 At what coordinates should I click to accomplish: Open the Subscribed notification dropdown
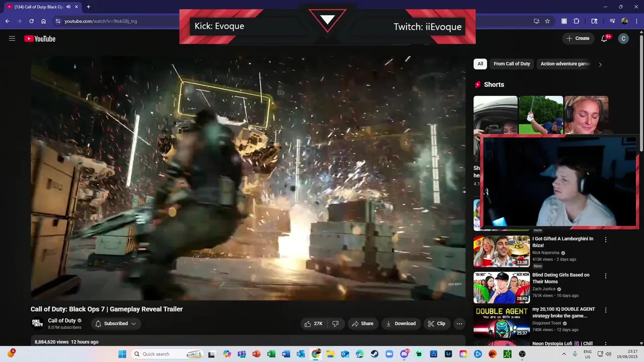click(116, 324)
